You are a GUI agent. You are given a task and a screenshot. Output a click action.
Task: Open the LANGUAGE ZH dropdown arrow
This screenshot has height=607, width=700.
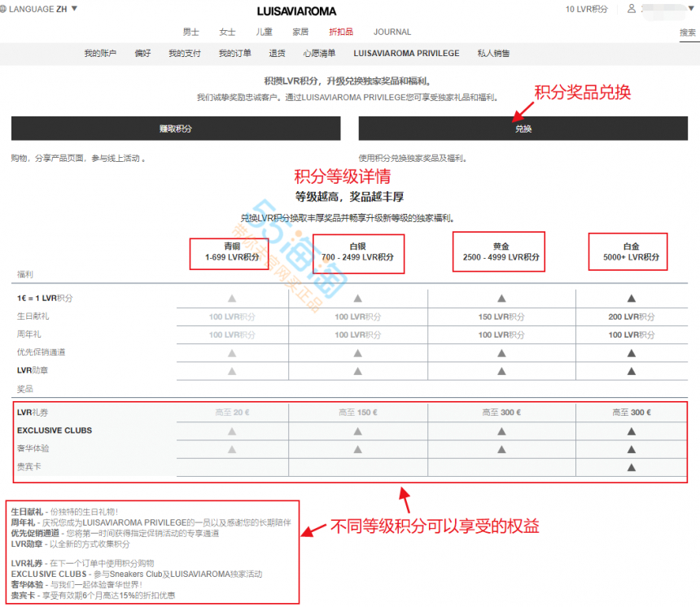pos(75,8)
